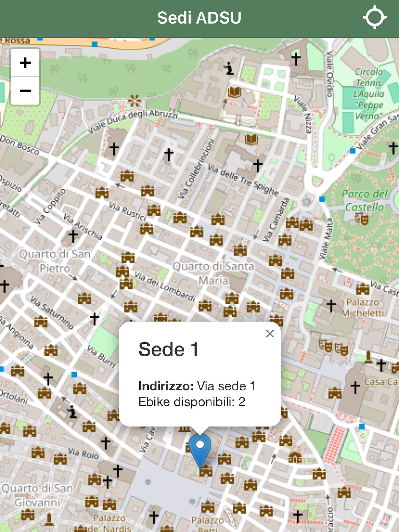Tap the theatre masks icon in Parco del Castello

click(362, 219)
